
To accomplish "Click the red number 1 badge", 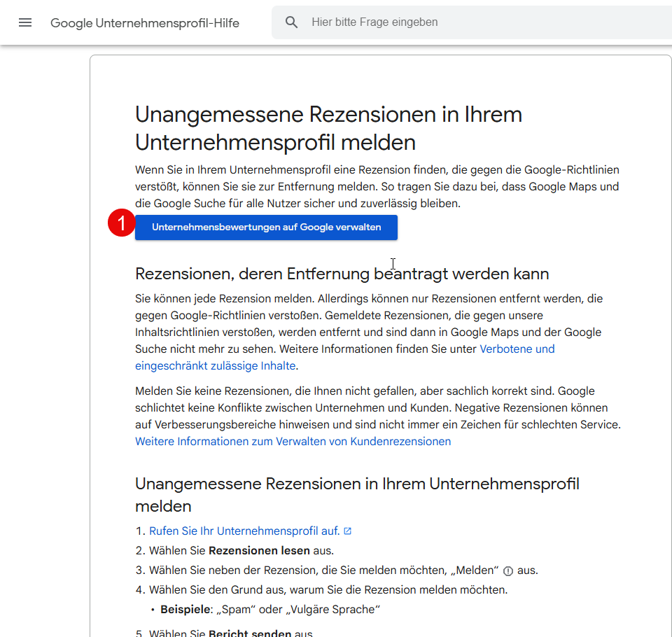I will tap(121, 225).
